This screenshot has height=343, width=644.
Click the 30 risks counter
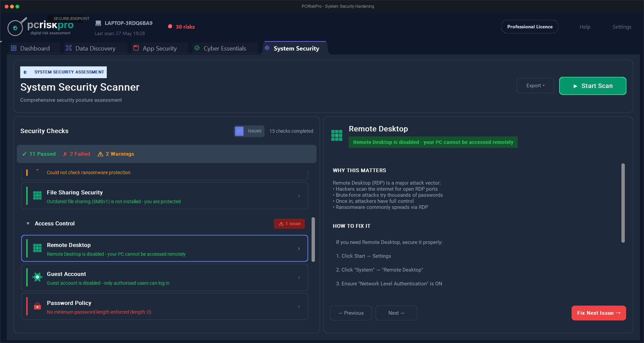click(185, 27)
